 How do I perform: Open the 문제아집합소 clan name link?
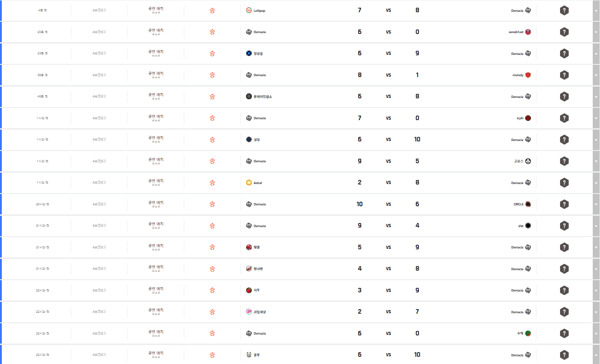263,97
